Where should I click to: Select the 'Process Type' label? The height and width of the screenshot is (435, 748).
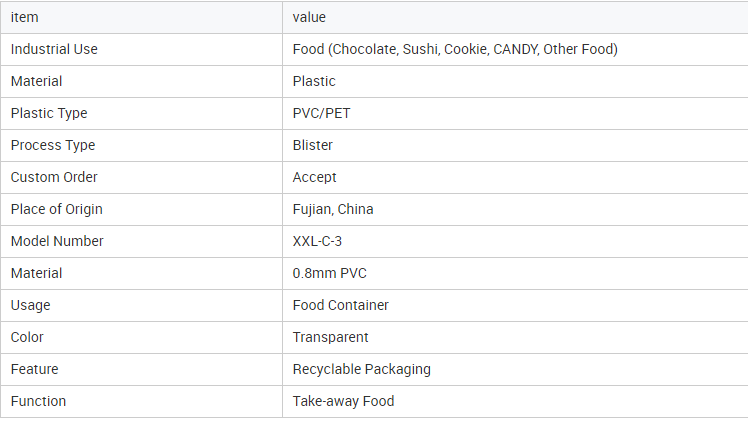(53, 145)
